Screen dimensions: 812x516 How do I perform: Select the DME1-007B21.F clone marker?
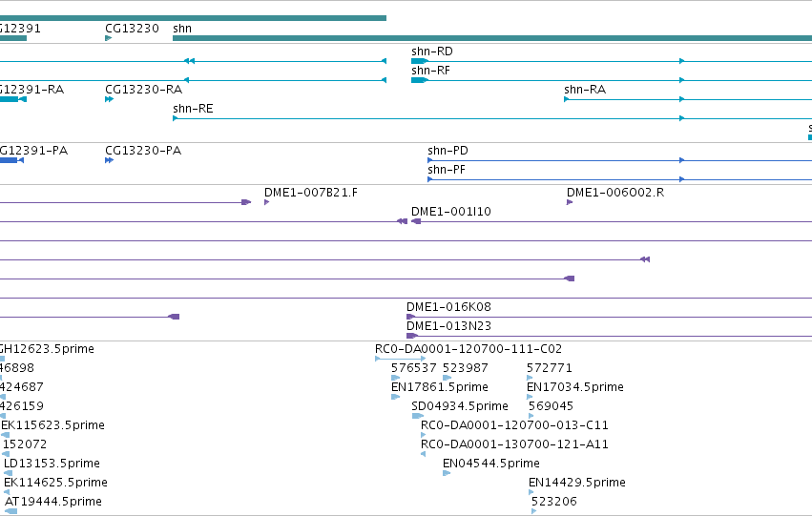pyautogui.click(x=267, y=202)
